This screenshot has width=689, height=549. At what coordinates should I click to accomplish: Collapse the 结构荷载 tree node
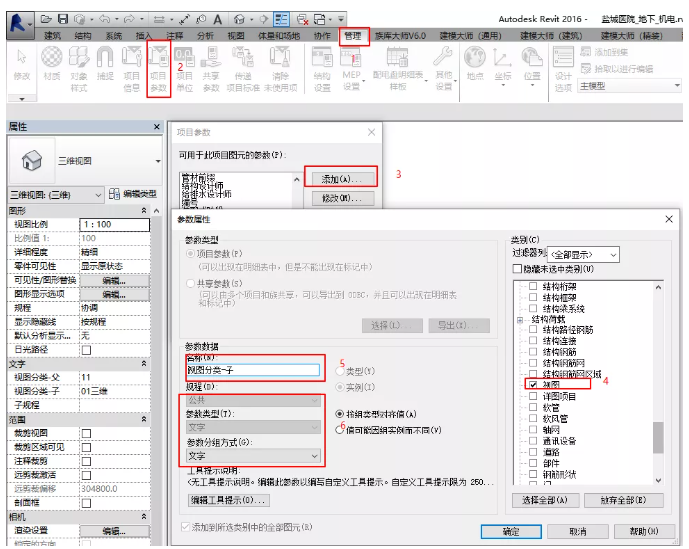pyautogui.click(x=520, y=320)
